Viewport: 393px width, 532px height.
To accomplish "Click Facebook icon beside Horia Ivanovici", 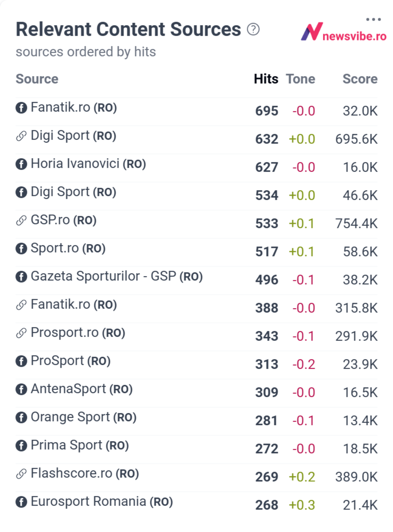I will click(x=21, y=164).
